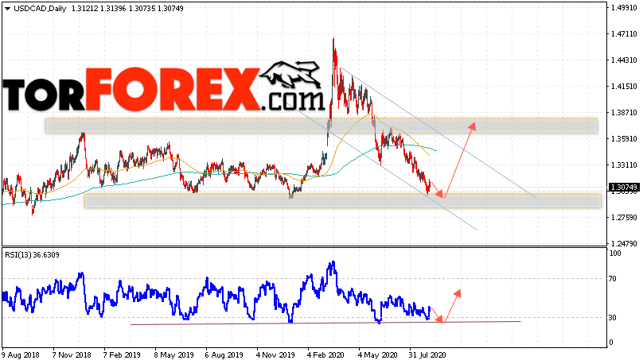
Task: Click the 1.47110 price axis label
Action: [x=623, y=33]
